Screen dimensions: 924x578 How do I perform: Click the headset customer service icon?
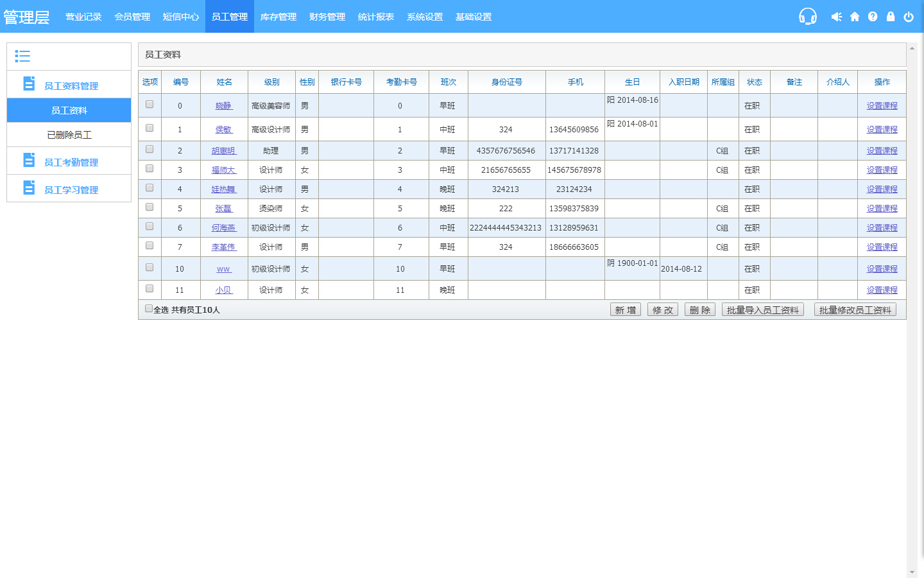tap(807, 16)
